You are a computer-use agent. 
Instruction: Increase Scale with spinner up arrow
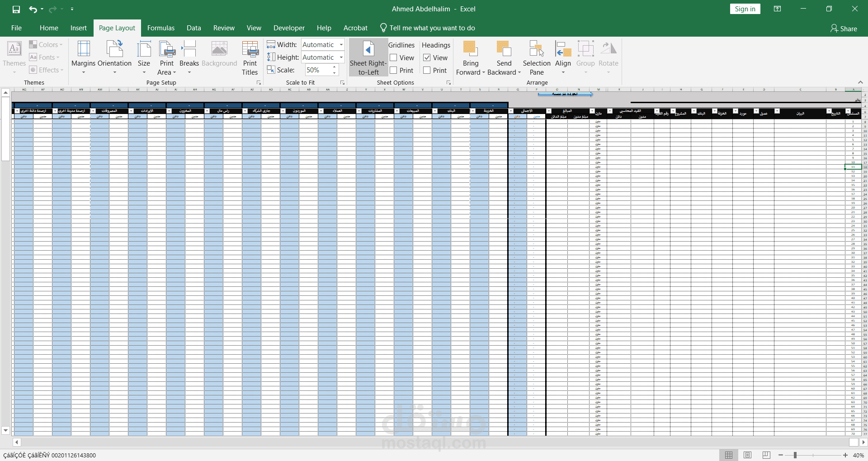click(x=335, y=67)
